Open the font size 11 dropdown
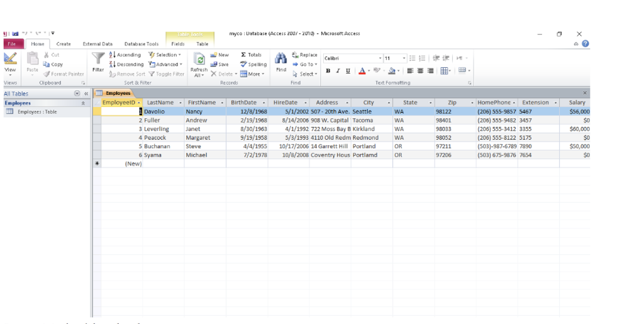The height and width of the screenshot is (324, 644). (404, 59)
